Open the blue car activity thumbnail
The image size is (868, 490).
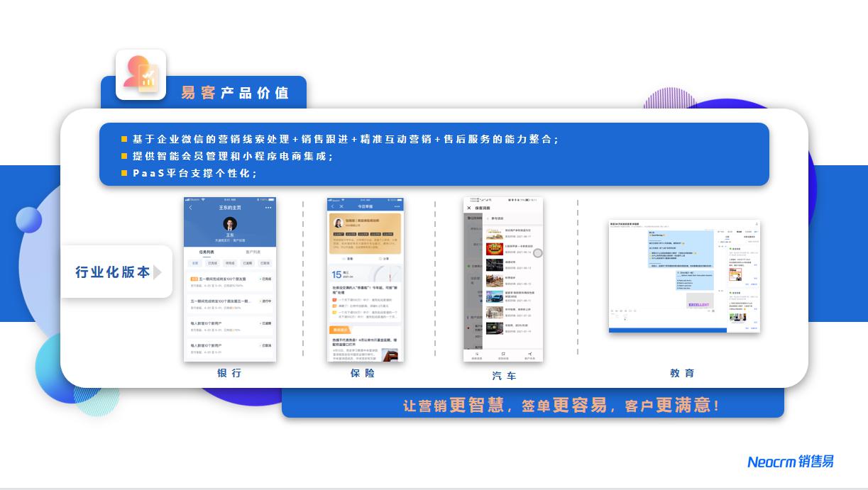495,298
